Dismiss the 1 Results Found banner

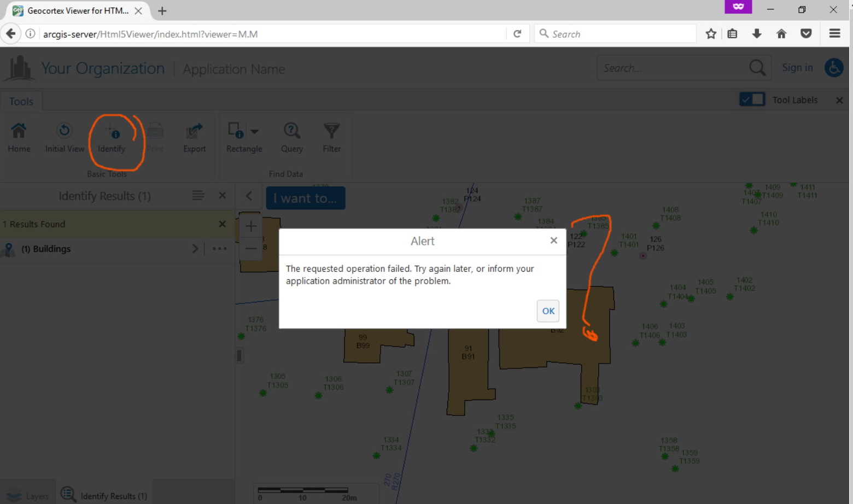coord(222,224)
